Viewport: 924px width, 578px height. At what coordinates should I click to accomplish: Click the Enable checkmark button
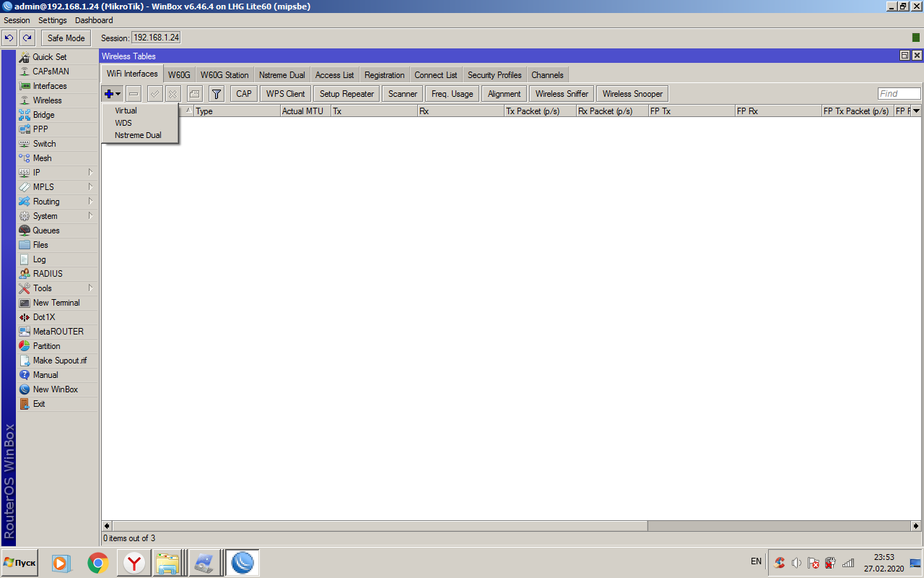(x=154, y=94)
